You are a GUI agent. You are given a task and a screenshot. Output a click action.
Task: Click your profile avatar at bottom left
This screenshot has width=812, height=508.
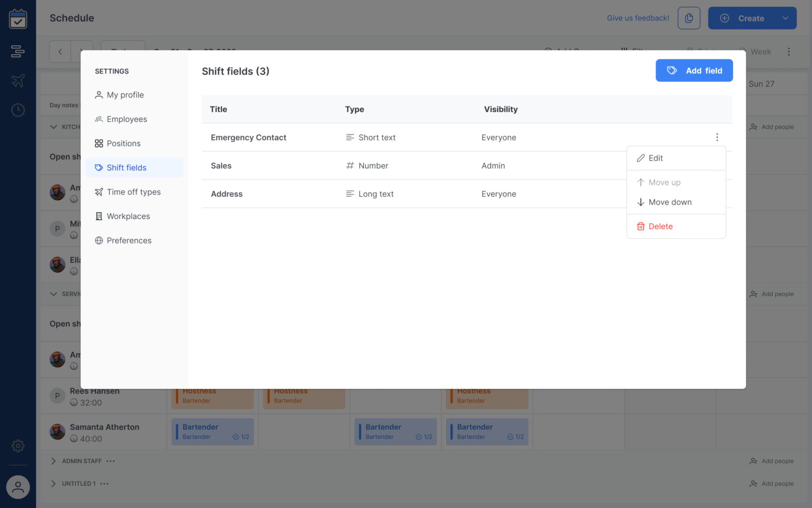click(x=18, y=487)
